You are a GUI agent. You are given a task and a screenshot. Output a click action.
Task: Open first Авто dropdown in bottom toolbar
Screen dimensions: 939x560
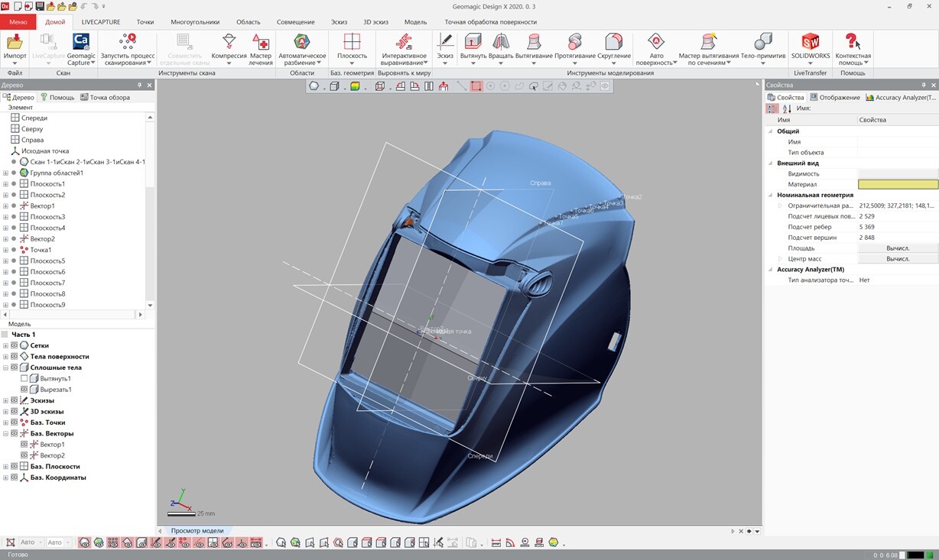click(31, 542)
